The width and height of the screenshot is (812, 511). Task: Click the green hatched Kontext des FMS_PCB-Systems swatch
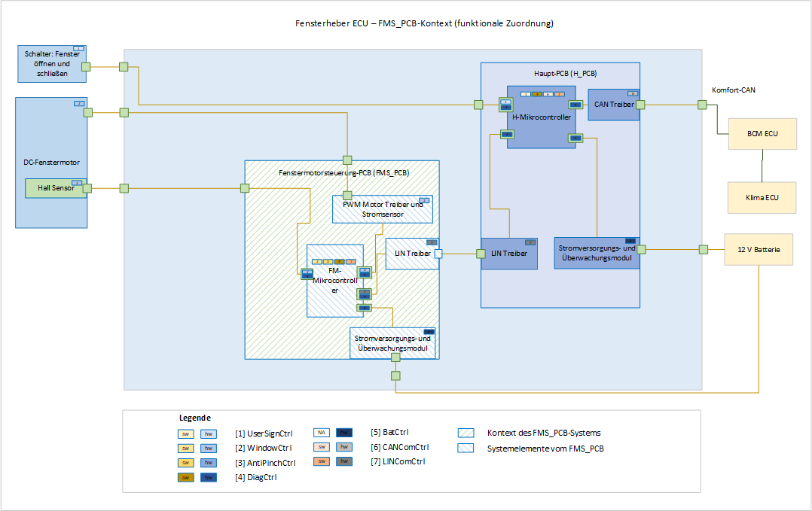[466, 433]
